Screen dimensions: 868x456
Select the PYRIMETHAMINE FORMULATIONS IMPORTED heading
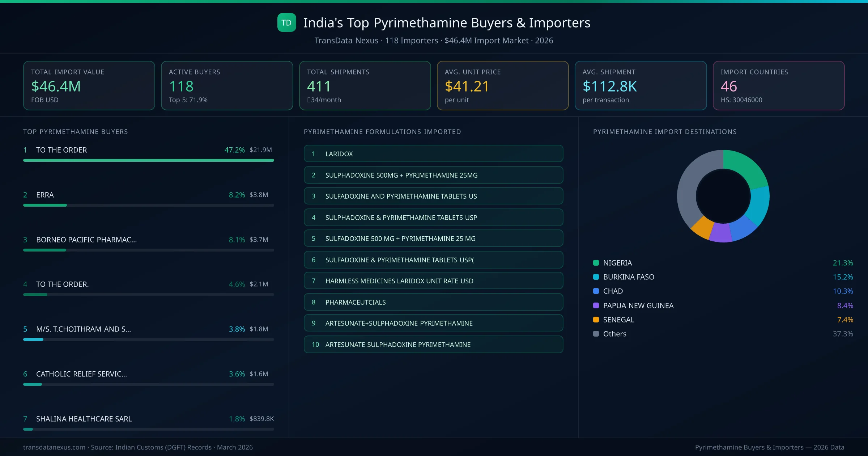point(382,132)
